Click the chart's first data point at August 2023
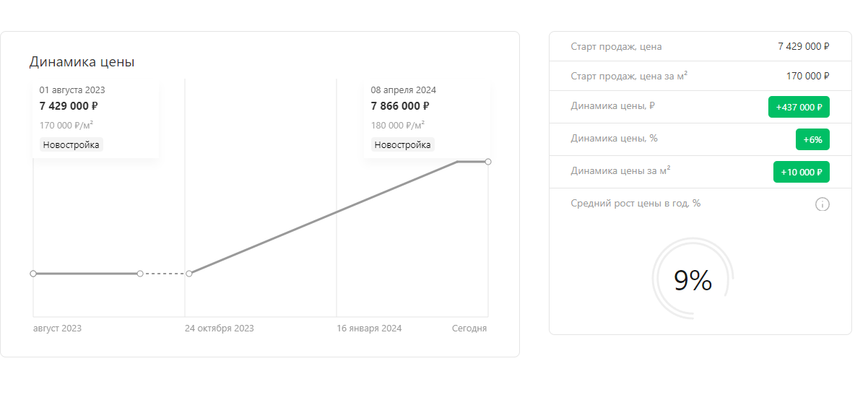Viewport: 868px width, 400px height. 33,274
